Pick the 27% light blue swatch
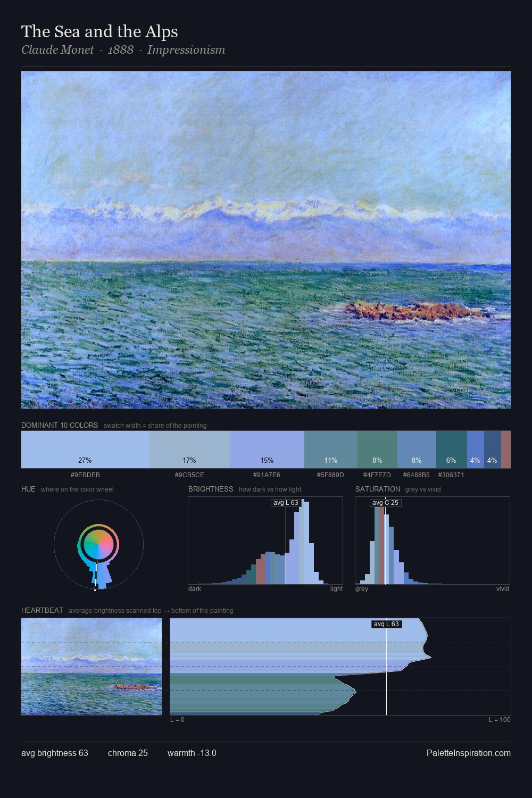The height and width of the screenshot is (798, 532). point(85,450)
